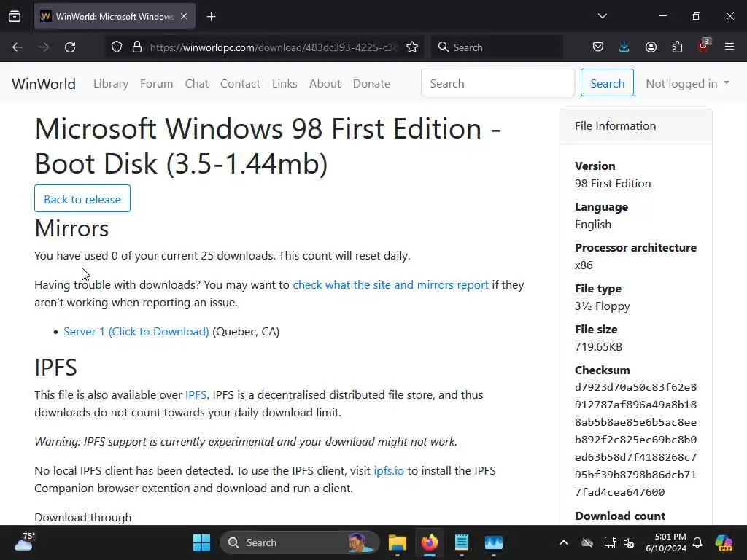The height and width of the screenshot is (560, 747).
Task: Click the cloud sync tray icon
Action: tap(587, 542)
